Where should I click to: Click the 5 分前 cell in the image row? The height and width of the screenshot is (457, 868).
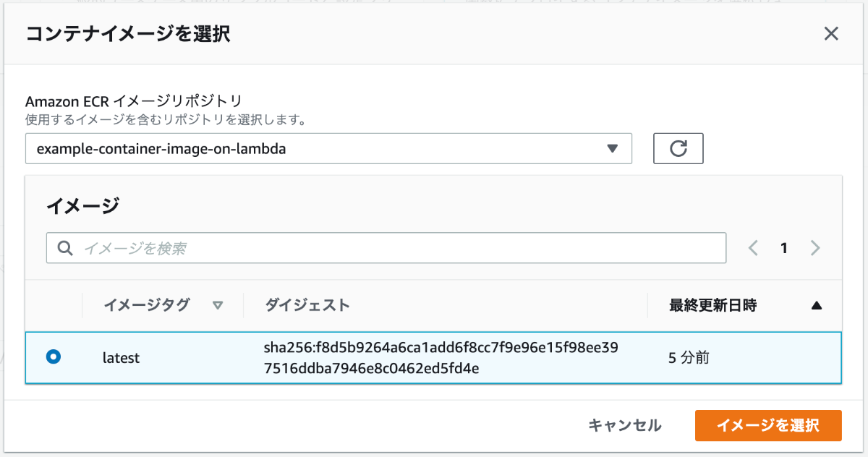692,357
